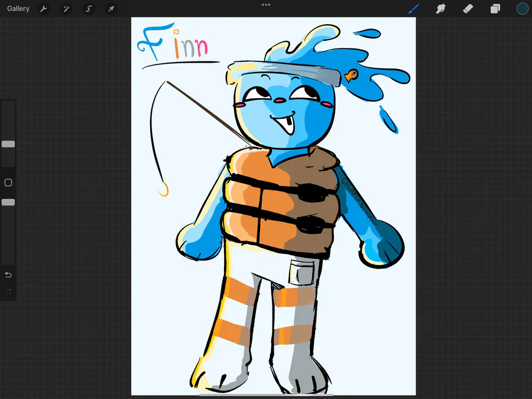Activate the Selection tool
The image size is (532, 399).
click(x=89, y=8)
